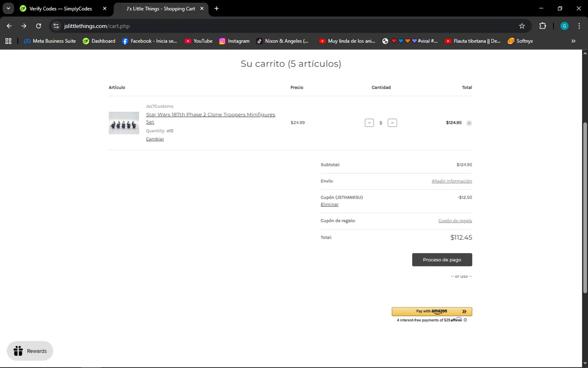This screenshot has width=588, height=368.
Task: Open the Chrome three-dot menu
Action: tap(579, 26)
